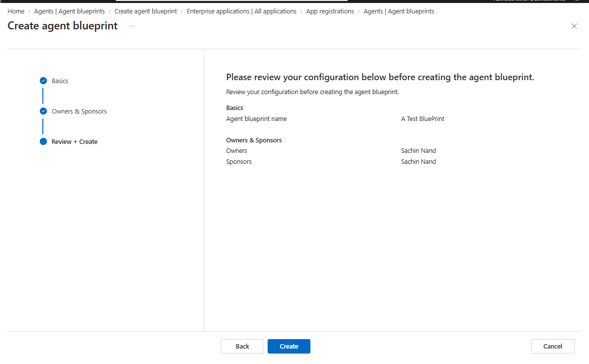
Task: Go to the Owners & Sponsors wizard step
Action: [x=79, y=112]
